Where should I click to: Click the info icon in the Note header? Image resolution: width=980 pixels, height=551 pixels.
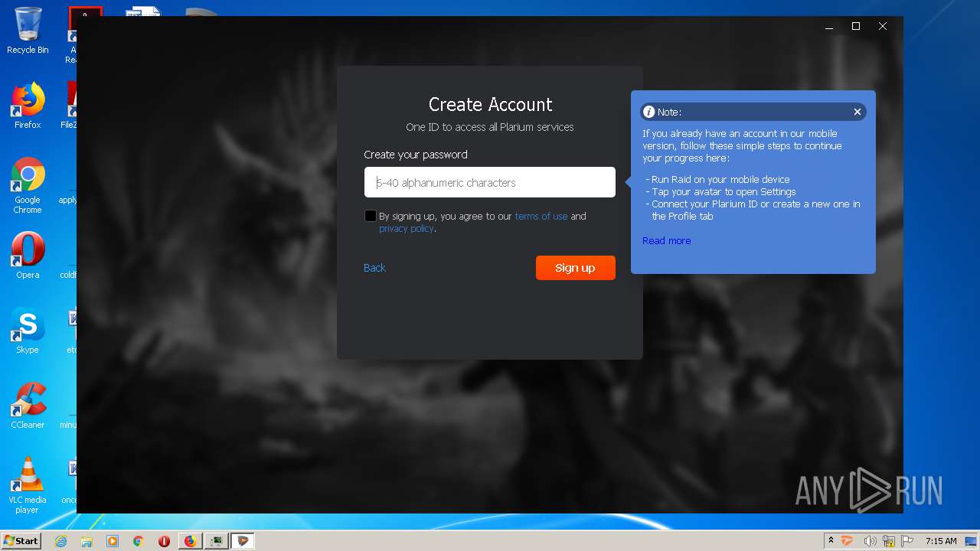coord(649,112)
